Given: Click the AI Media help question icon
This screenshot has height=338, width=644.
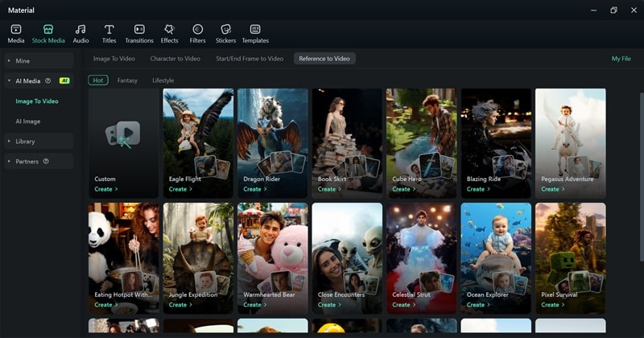Looking at the screenshot, I should click(48, 81).
